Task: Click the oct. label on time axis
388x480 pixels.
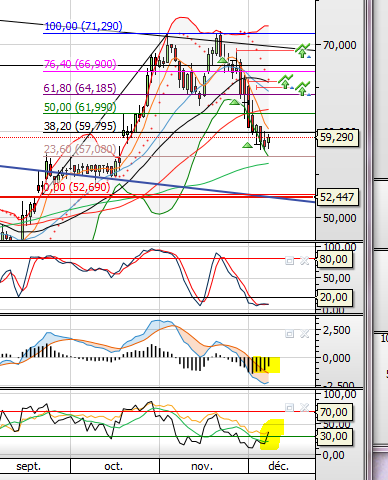Action: (113, 466)
